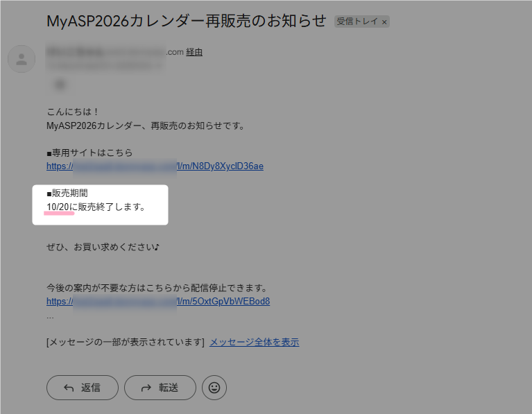The image size is (532, 414).
Task: Open the emoji reaction picker
Action: [x=214, y=388]
